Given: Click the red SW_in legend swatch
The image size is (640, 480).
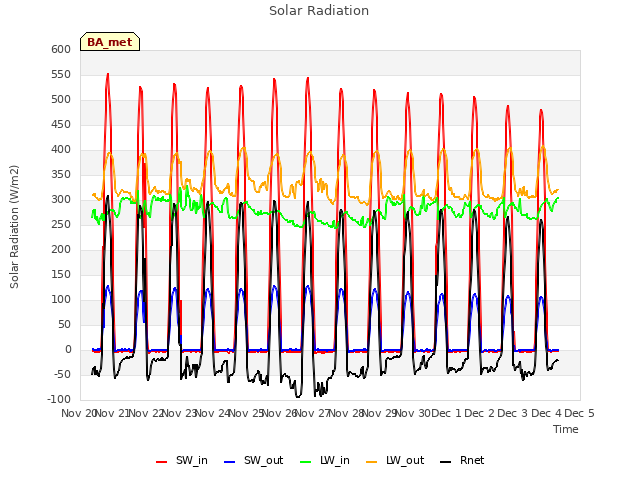Looking at the screenshot, I should (x=162, y=462).
